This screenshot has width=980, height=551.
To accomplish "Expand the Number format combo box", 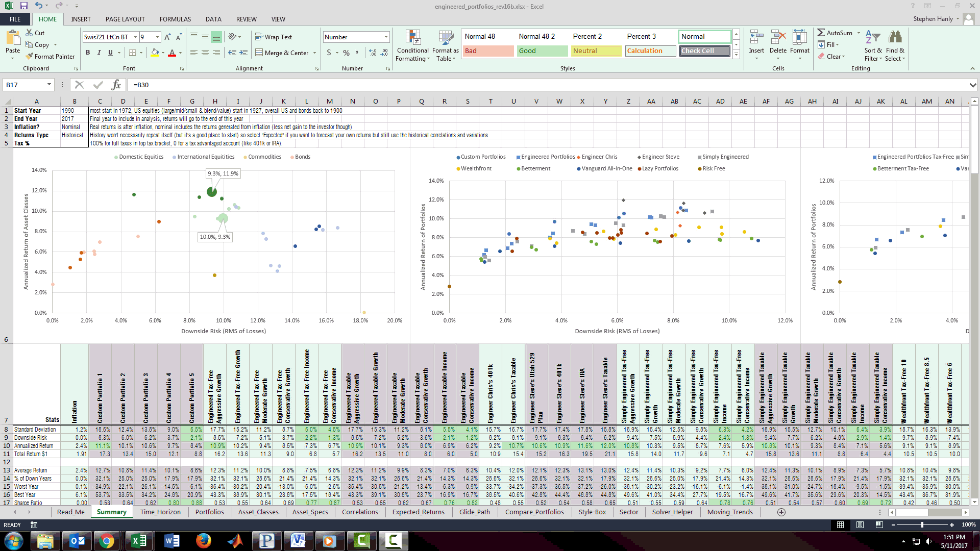I will tap(386, 37).
